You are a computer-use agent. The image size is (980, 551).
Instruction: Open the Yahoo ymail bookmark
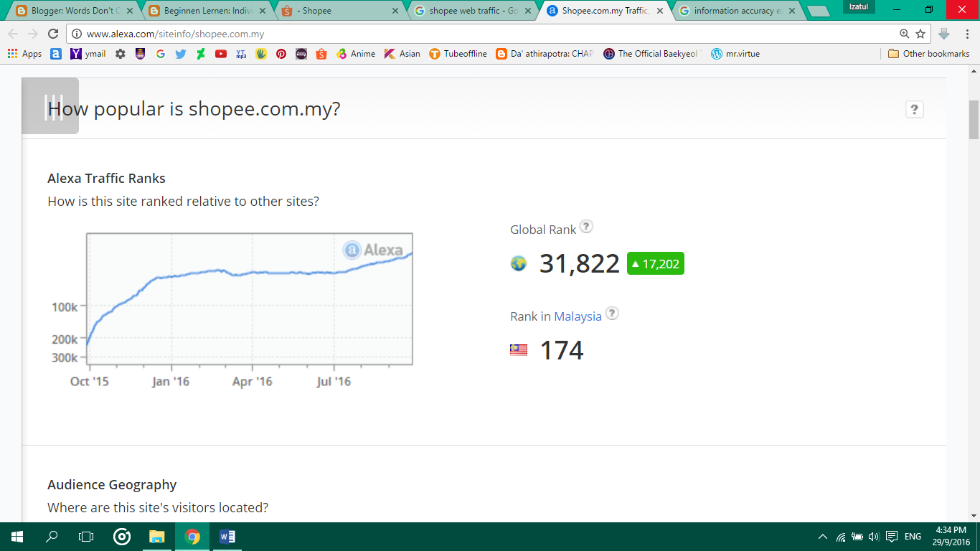pos(88,54)
